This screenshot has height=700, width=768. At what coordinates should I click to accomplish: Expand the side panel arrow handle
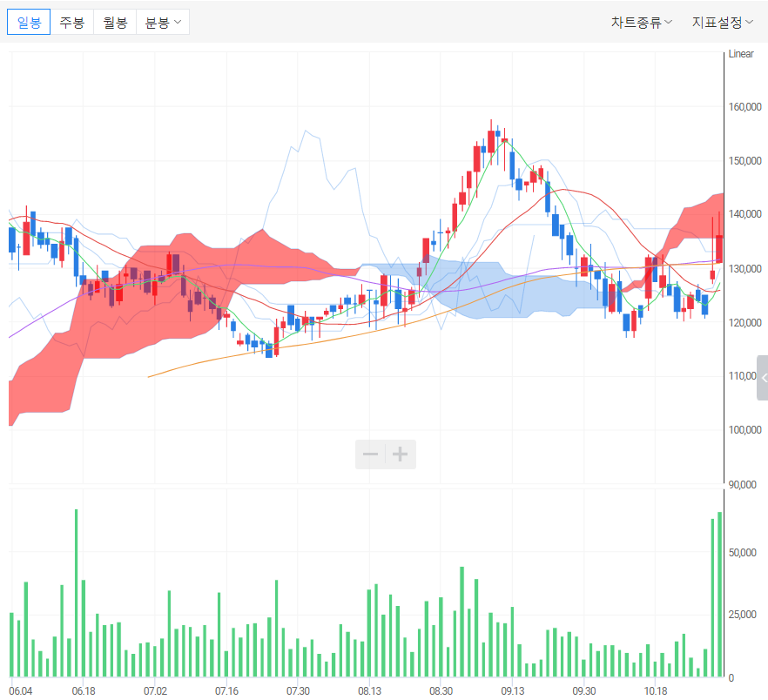pyautogui.click(x=763, y=378)
